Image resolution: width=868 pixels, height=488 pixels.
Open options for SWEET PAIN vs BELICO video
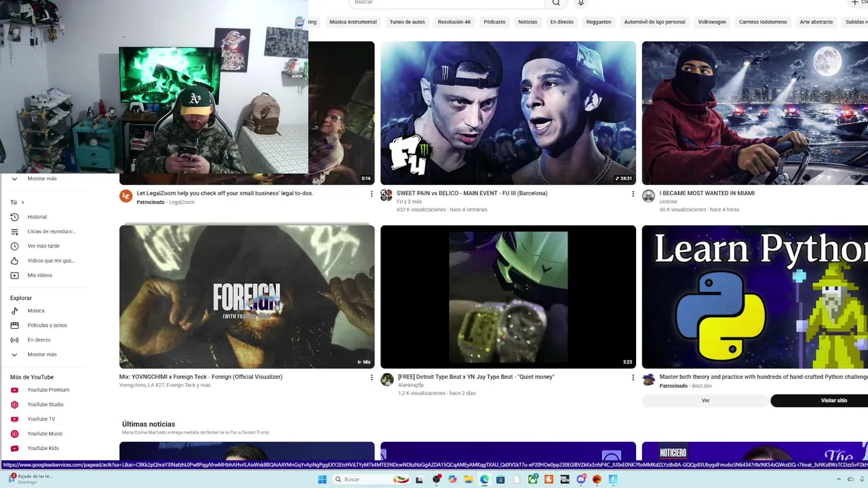pos(633,194)
